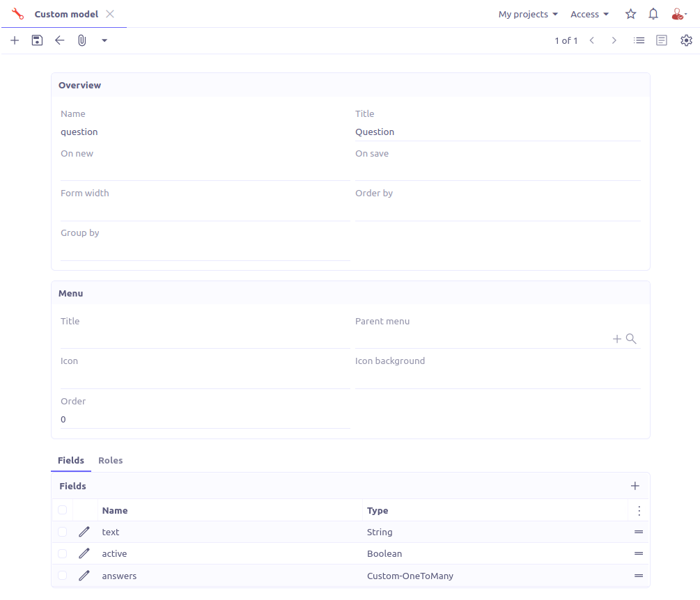Viewport: 700px width, 600px height.
Task: Edit the 'text' field using pencil icon
Action: point(84,532)
